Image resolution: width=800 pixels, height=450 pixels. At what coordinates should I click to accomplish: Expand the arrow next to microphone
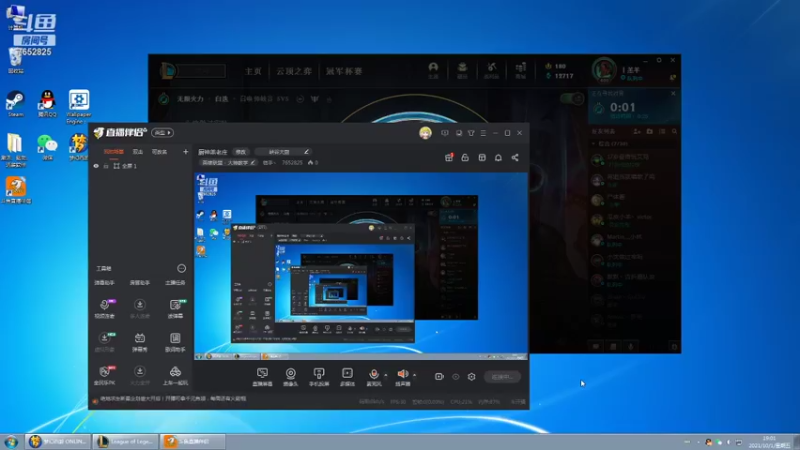(386, 375)
